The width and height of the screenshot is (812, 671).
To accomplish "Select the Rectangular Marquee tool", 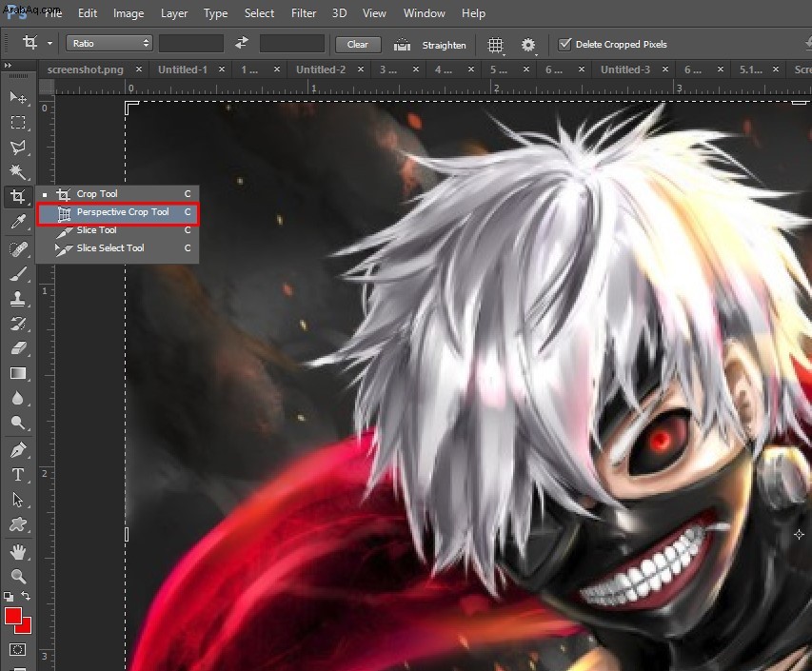I will (18, 122).
